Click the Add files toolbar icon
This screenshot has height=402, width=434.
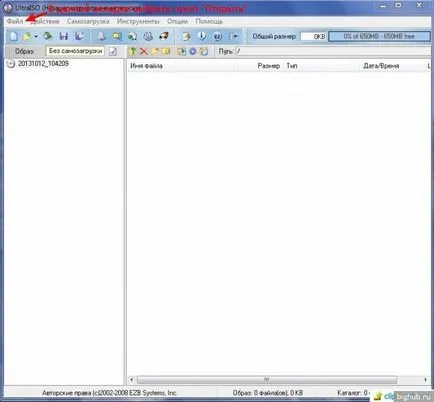186,36
